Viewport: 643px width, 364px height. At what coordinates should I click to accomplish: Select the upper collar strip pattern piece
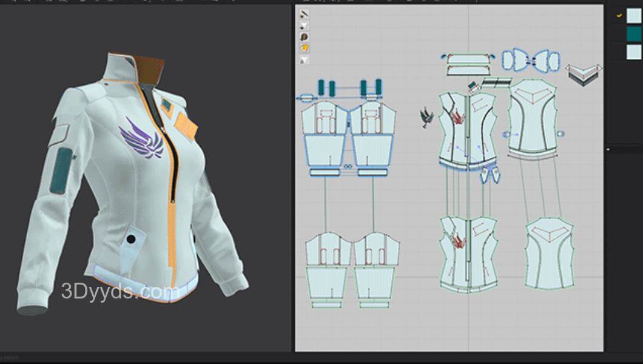(x=468, y=59)
